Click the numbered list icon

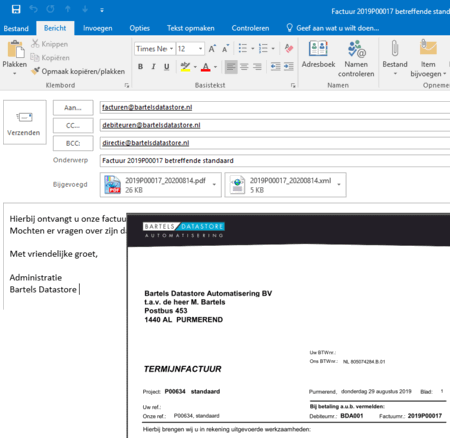pos(263,49)
